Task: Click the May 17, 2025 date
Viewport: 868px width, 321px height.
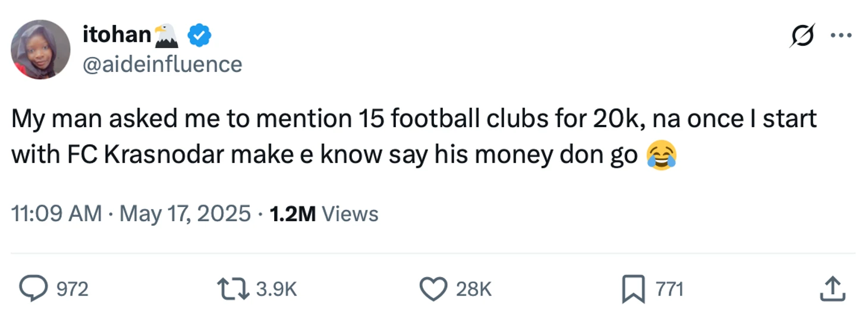Action: point(185,213)
